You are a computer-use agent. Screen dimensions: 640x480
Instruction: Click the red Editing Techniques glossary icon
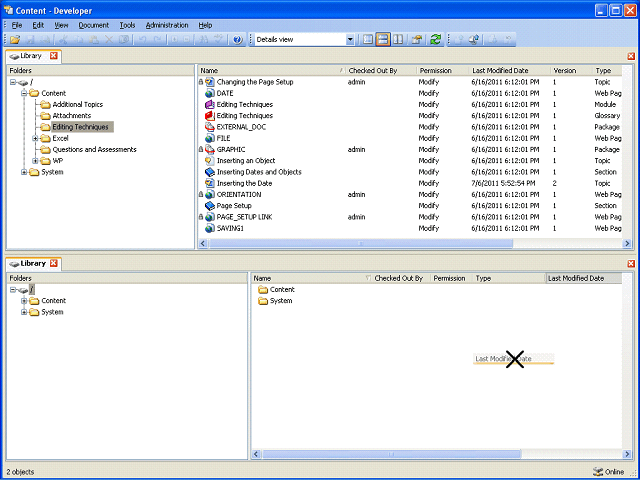pos(210,116)
